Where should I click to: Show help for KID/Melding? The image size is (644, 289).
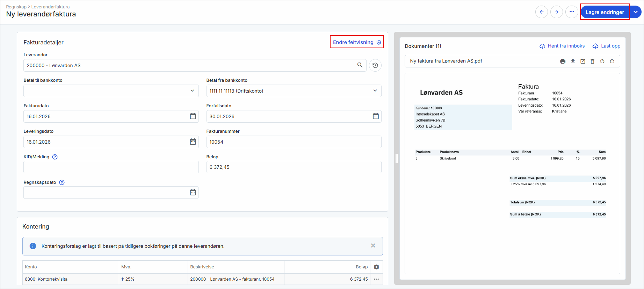(55, 157)
